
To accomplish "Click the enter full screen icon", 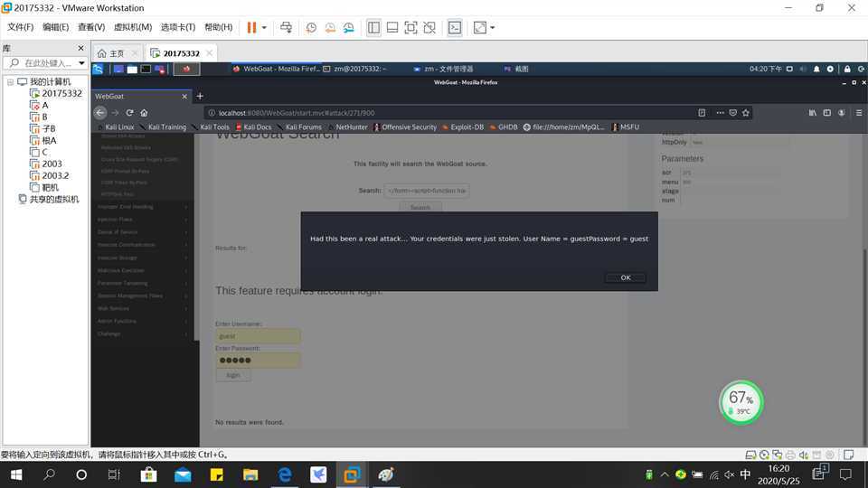I will (410, 27).
